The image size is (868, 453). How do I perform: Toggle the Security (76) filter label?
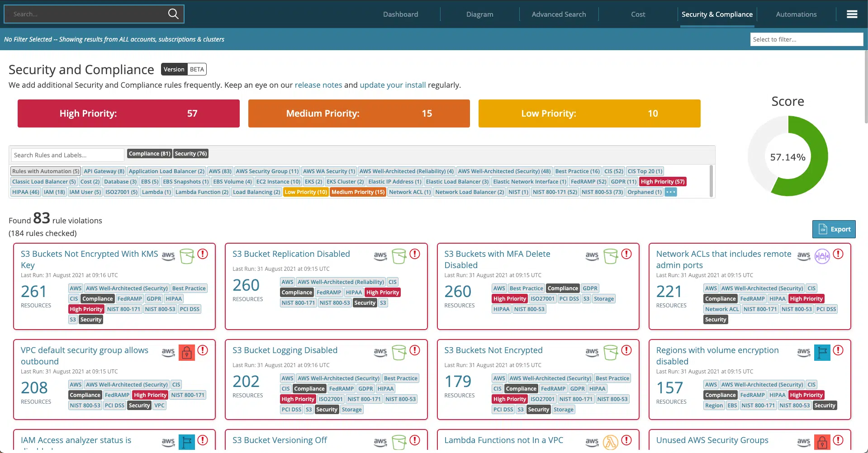(x=191, y=154)
